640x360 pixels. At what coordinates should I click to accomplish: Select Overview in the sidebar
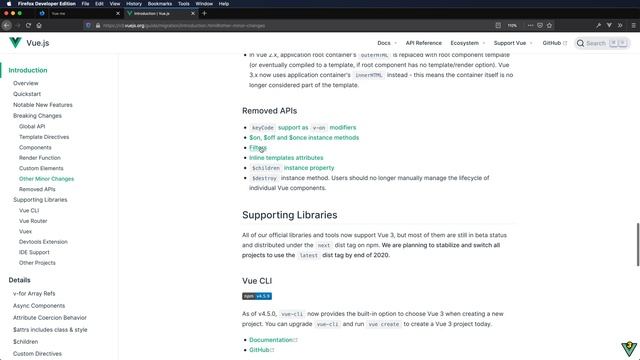coord(26,83)
